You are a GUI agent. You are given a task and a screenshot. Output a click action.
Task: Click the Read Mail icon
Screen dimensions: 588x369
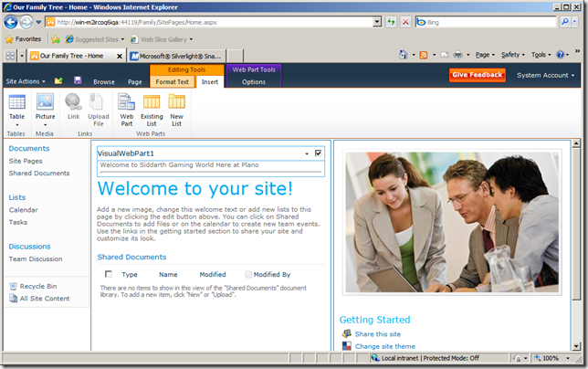[445, 55]
